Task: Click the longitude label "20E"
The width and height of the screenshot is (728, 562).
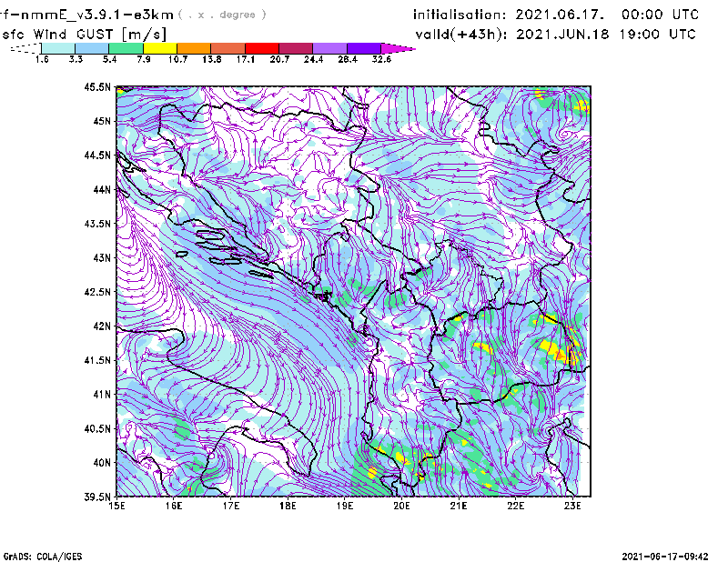Action: pyautogui.click(x=401, y=506)
